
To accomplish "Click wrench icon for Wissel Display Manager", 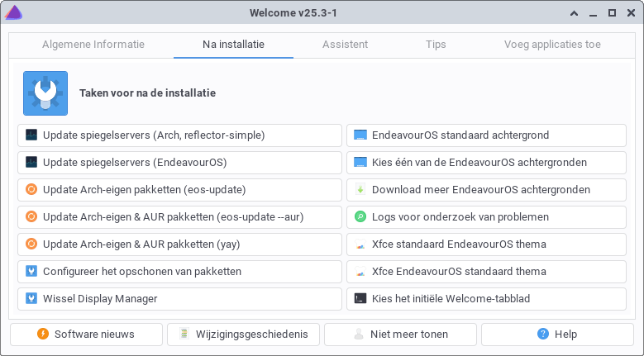I will coord(31,298).
